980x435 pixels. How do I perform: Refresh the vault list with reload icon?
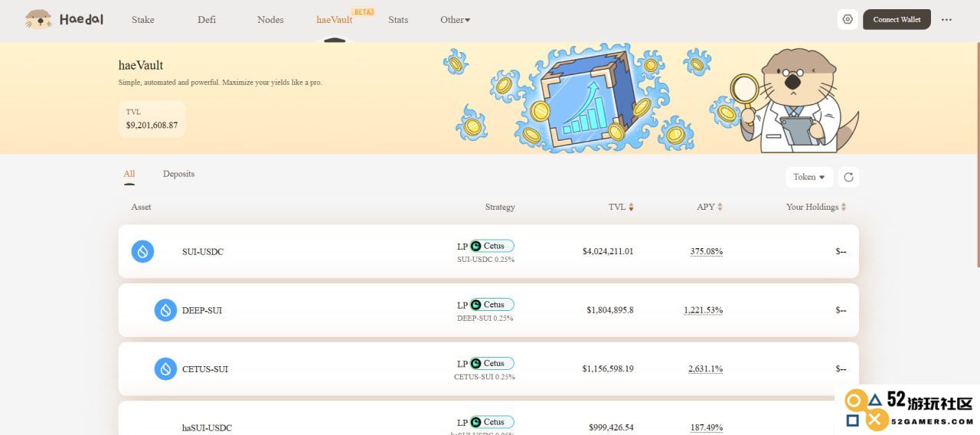(x=848, y=177)
